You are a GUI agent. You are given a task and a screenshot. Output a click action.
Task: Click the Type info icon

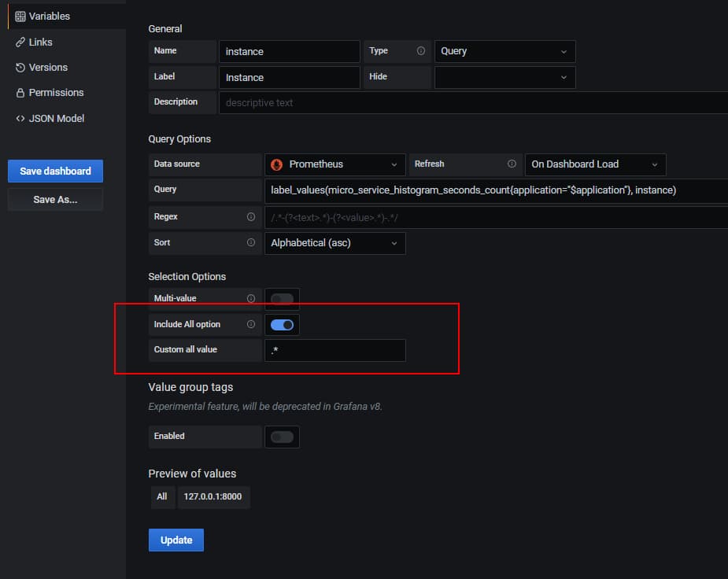(x=421, y=51)
